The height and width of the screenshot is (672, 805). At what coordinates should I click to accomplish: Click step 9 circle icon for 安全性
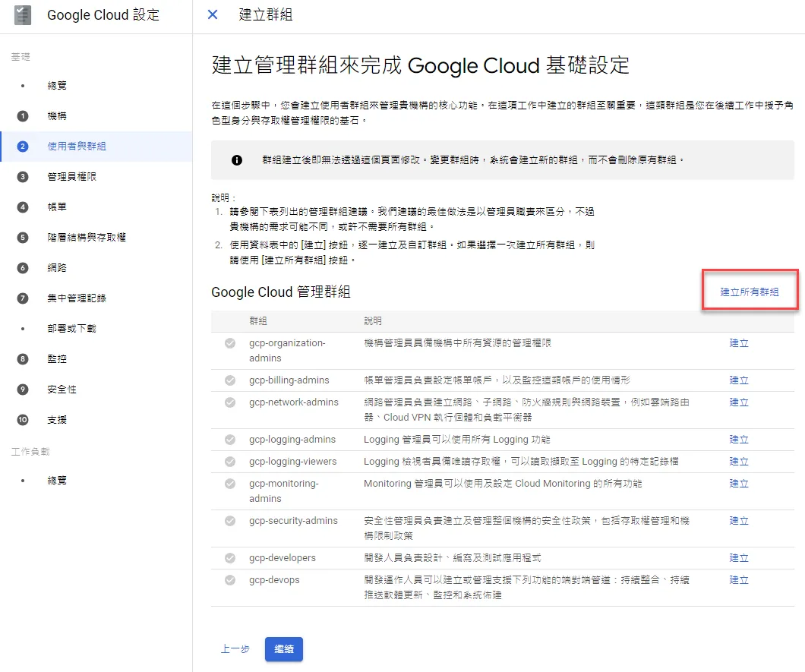tap(23, 389)
